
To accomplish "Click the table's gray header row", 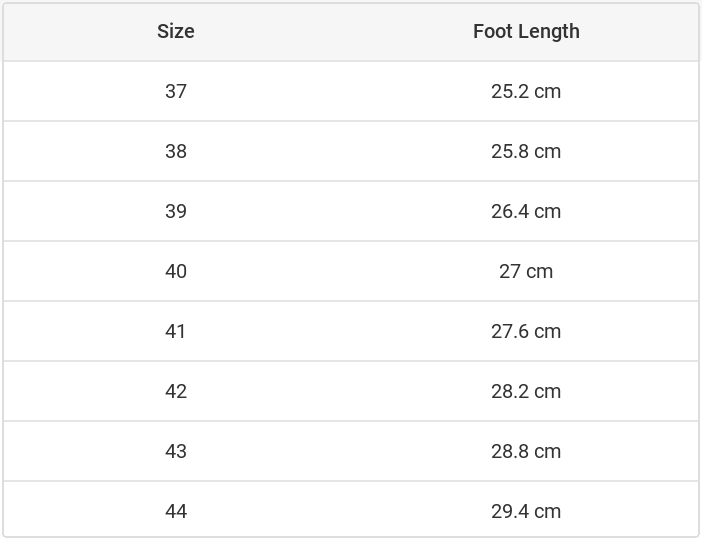I will [x=350, y=31].
